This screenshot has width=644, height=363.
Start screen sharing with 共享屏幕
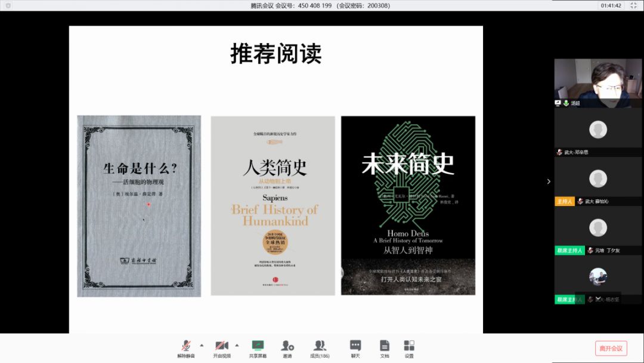[258, 349]
